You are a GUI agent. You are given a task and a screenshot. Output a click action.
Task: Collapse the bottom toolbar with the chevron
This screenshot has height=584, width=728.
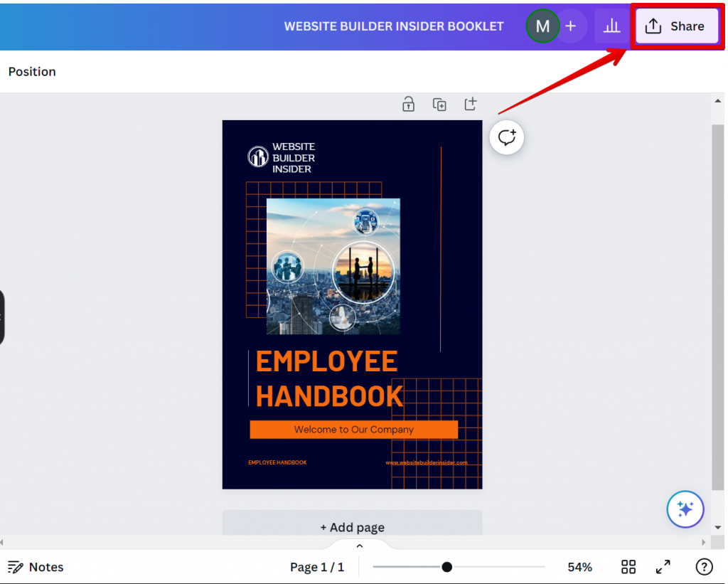(360, 545)
